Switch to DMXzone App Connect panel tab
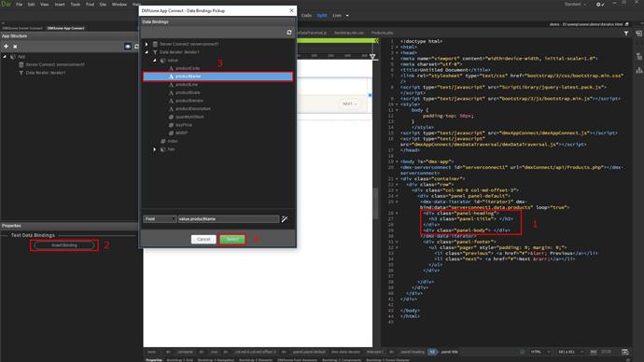Viewport: 644px width, 362px height. click(x=65, y=28)
